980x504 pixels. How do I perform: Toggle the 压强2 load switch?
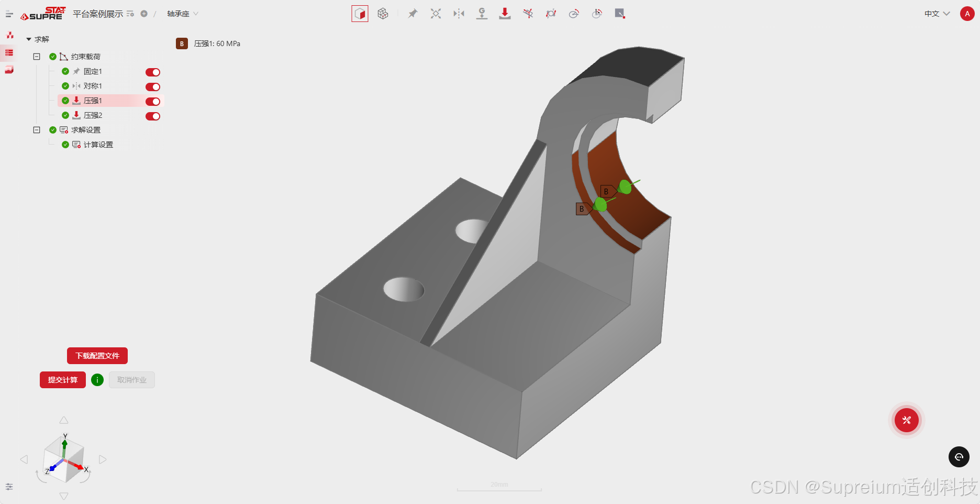tap(153, 116)
